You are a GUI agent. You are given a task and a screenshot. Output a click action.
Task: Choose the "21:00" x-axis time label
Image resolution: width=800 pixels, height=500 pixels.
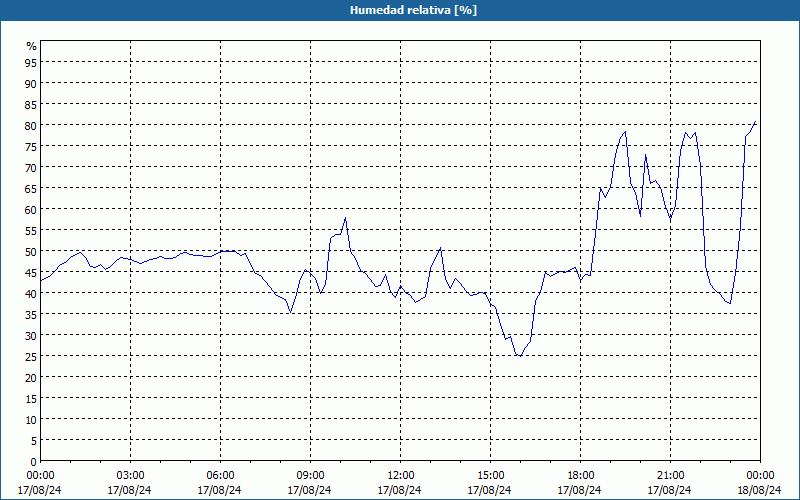click(x=670, y=476)
